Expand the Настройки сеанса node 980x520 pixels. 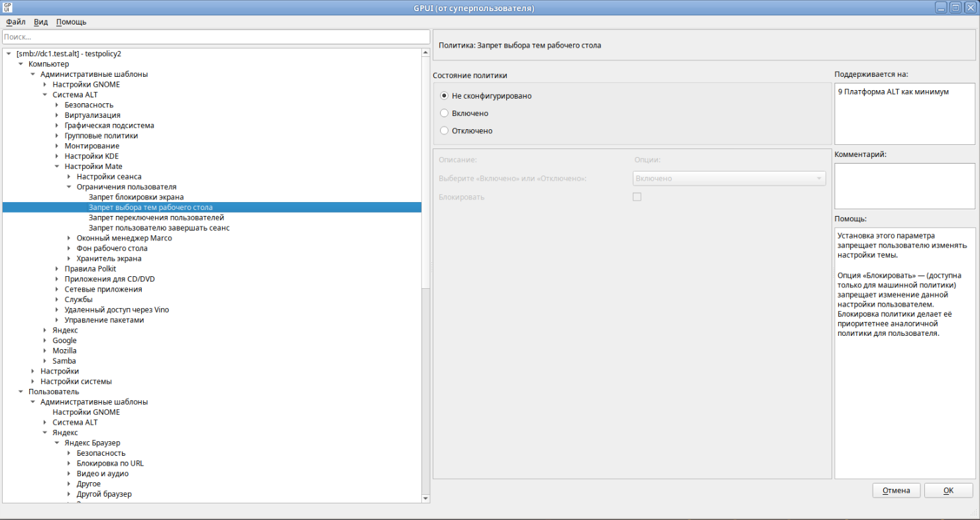click(69, 177)
